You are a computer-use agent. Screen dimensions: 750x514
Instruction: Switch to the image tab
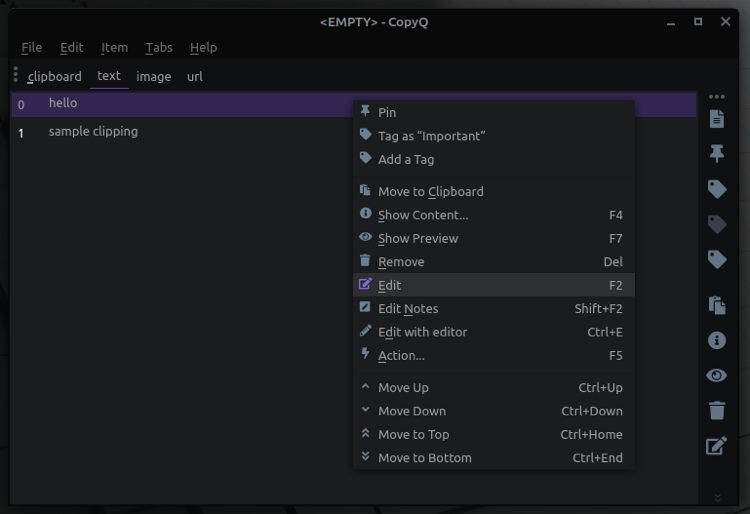[154, 77]
